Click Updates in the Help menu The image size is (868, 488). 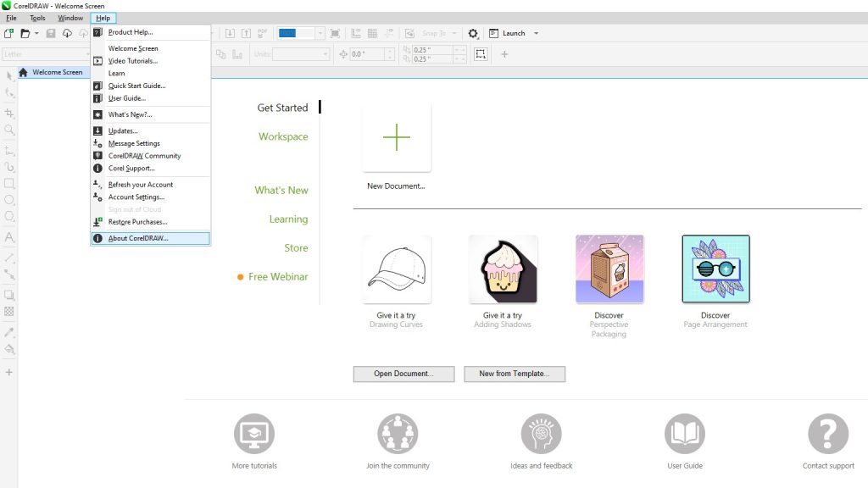[x=123, y=130]
